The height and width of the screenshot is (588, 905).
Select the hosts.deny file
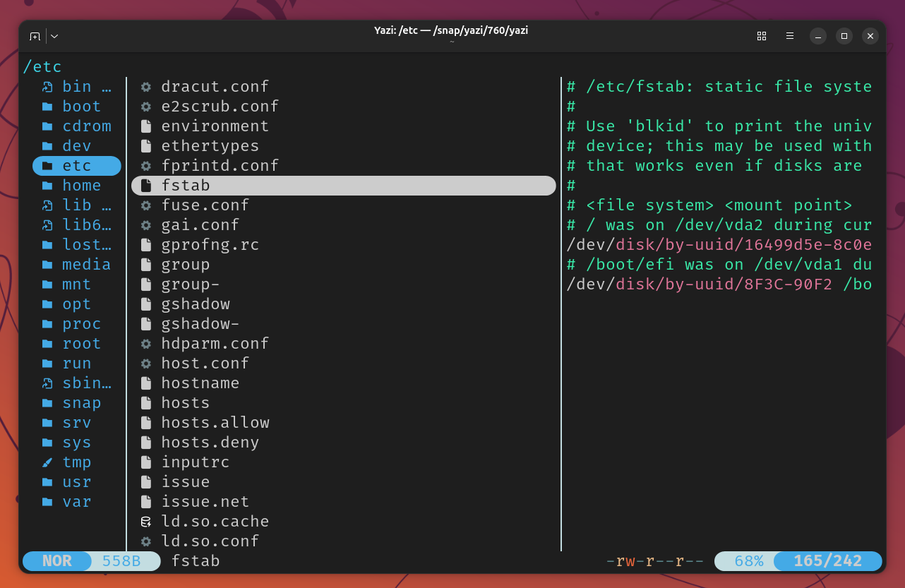click(x=210, y=443)
